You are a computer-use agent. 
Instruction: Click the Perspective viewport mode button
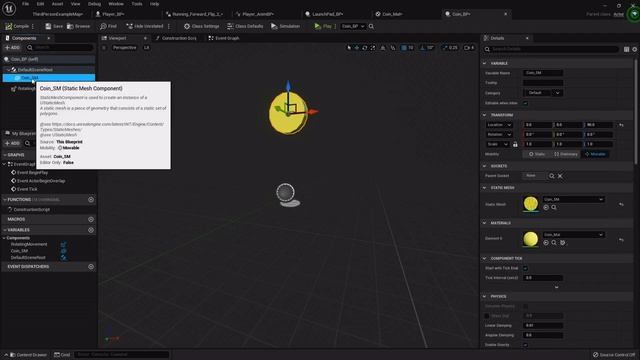coord(124,47)
